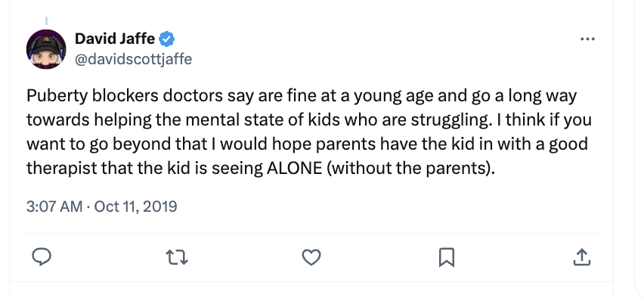Click the capitalized word ALONE in the tweet
644x298 pixels.
[x=294, y=168]
